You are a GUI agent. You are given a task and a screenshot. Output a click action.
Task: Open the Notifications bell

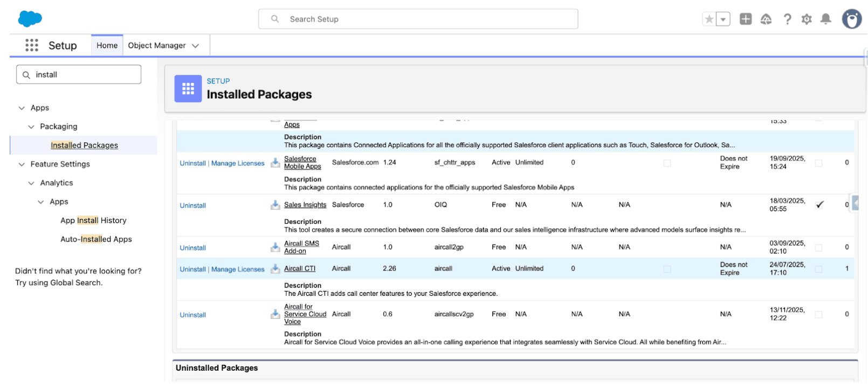click(x=825, y=19)
